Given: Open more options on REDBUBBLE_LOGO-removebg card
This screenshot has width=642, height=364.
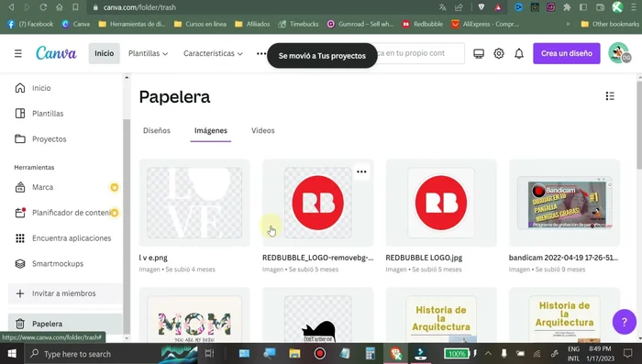Looking at the screenshot, I should pos(361,171).
